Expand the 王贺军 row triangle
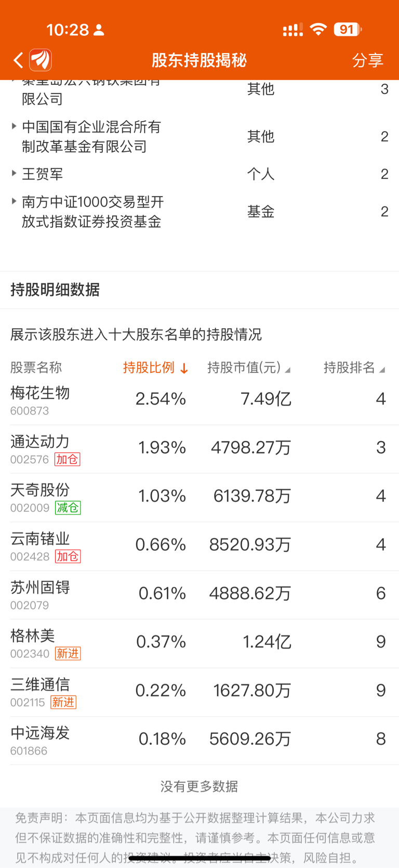 point(14,173)
